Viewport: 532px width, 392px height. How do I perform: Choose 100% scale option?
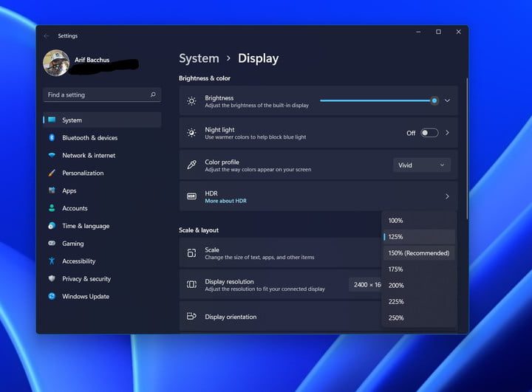(x=419, y=221)
